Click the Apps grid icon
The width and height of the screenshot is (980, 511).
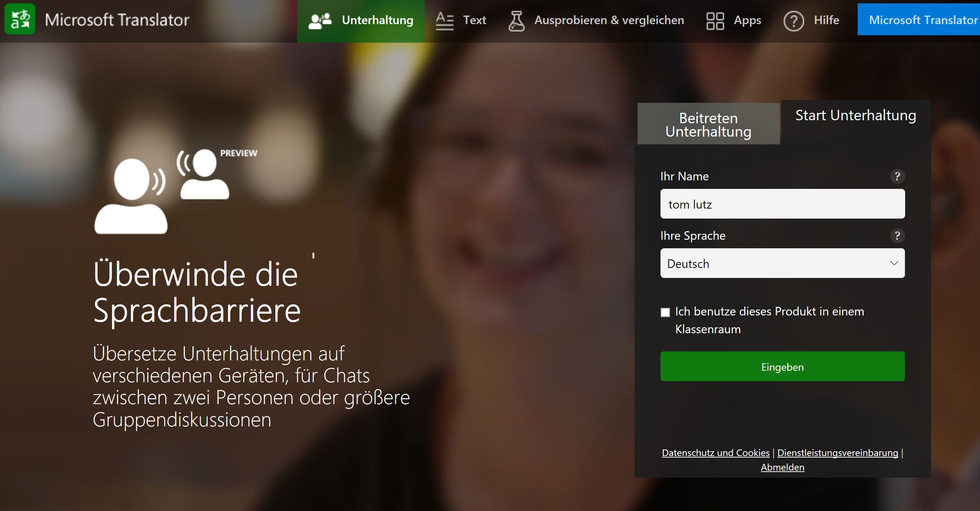point(715,20)
